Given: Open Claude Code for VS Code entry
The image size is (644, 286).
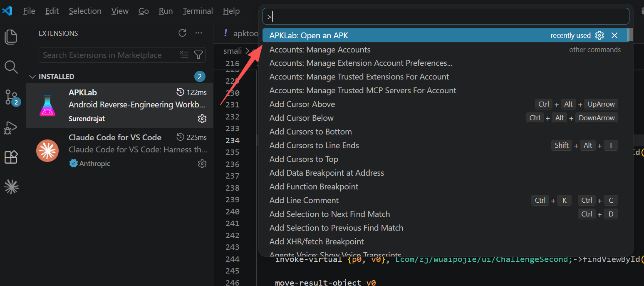Looking at the screenshot, I should [x=119, y=150].
